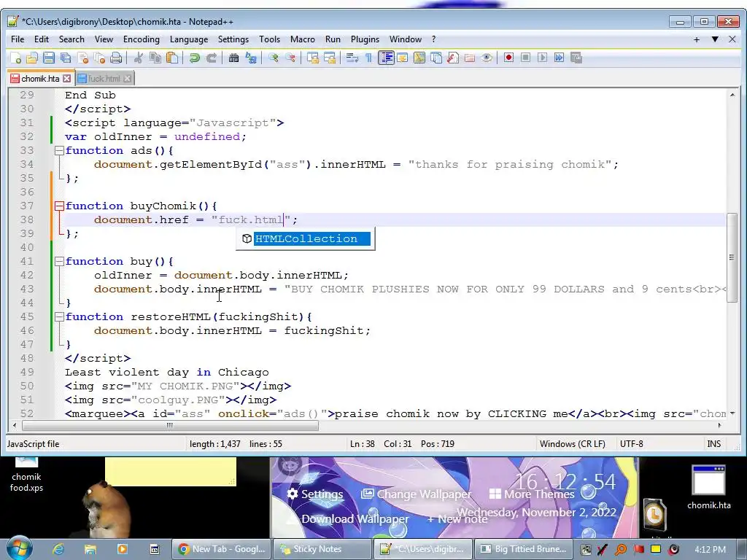Switch to the second document tab
Image resolution: width=747 pixels, height=560 pixels.
(x=104, y=78)
